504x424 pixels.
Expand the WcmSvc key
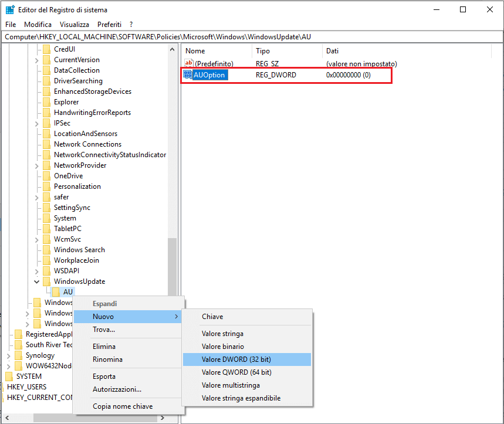36,240
